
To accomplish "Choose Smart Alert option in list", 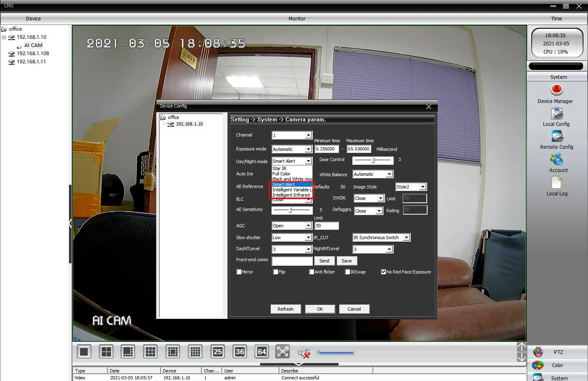I will click(292, 184).
